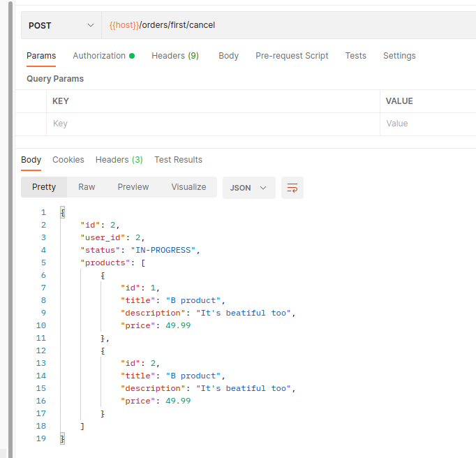Click the "description" key on line 15

click(x=153, y=388)
